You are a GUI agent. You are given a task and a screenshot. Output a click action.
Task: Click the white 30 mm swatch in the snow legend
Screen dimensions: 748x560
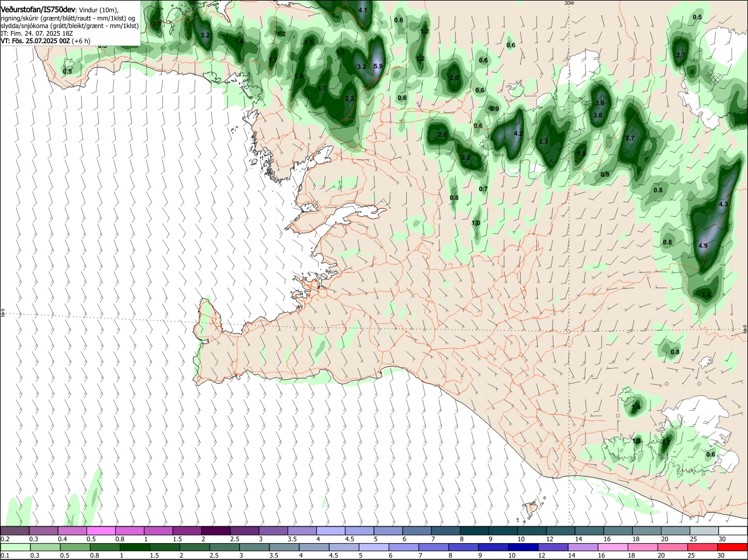tap(733, 531)
